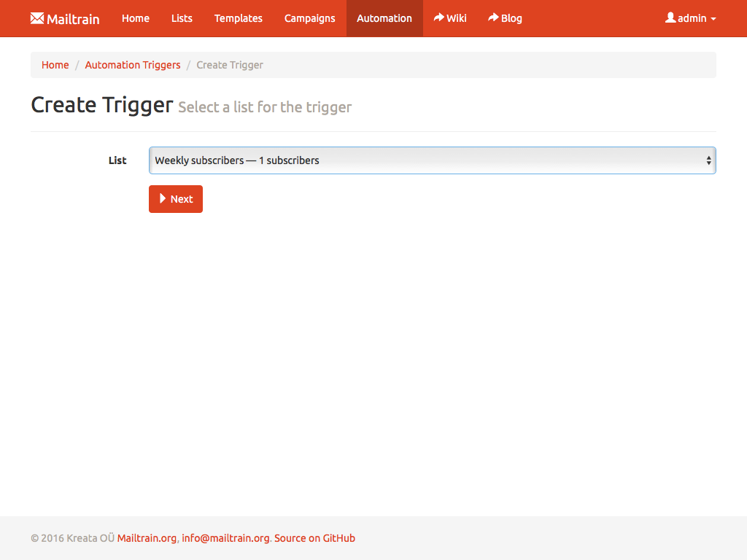Follow the Home breadcrumb link
The width and height of the screenshot is (747, 560).
pyautogui.click(x=55, y=65)
